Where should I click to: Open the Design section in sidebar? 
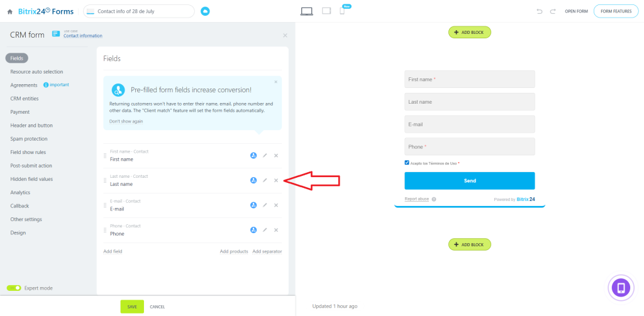(18, 232)
